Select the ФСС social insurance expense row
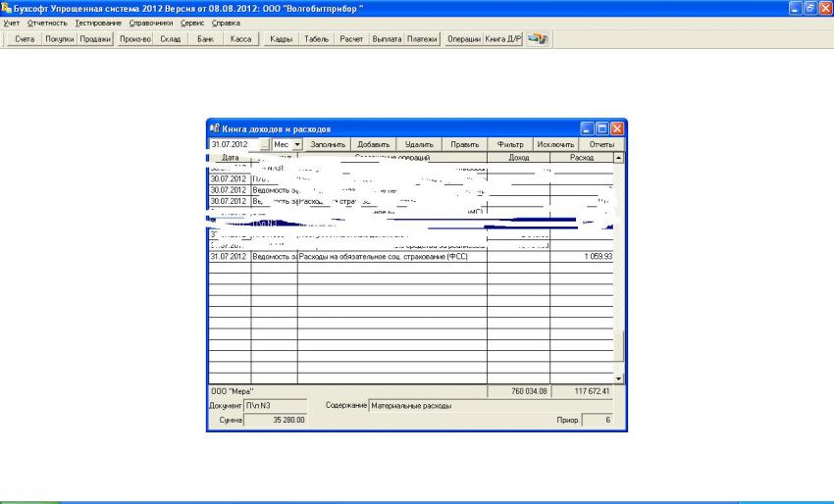 pos(392,257)
